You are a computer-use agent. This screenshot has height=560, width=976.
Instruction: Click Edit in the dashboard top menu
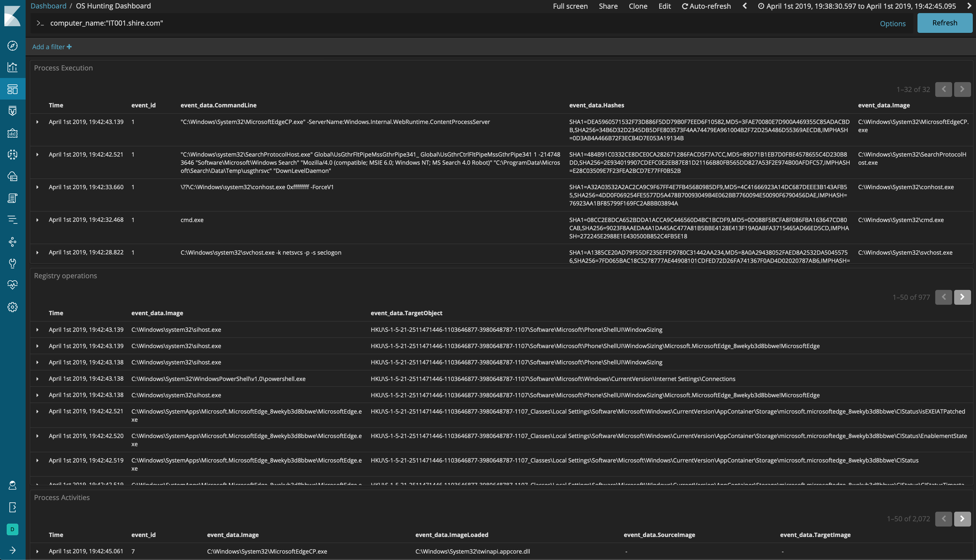coord(664,6)
